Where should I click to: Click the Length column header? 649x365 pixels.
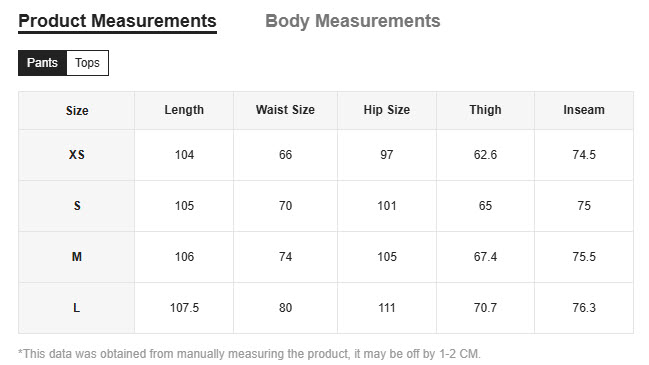click(184, 110)
